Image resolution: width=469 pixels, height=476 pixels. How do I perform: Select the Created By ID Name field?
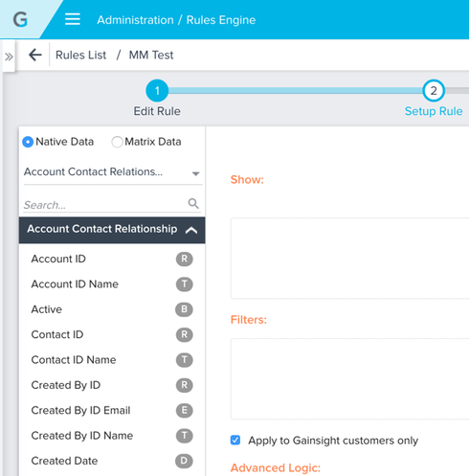pyautogui.click(x=112, y=436)
